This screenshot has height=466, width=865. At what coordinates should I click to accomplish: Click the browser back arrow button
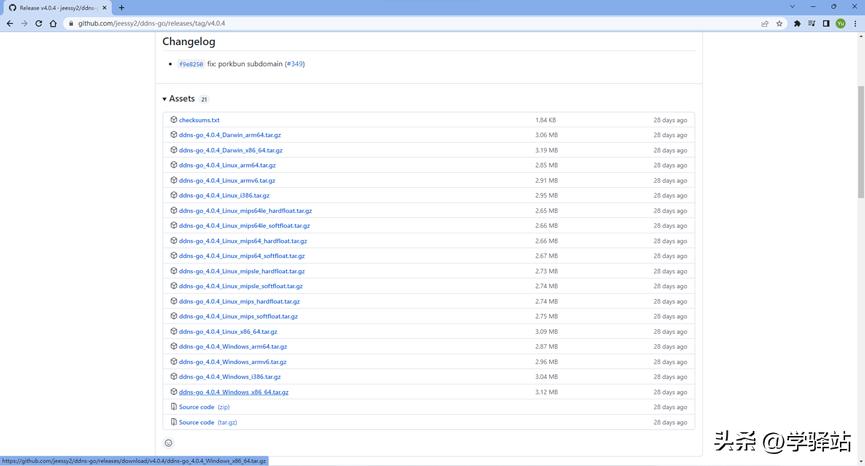tap(9, 23)
